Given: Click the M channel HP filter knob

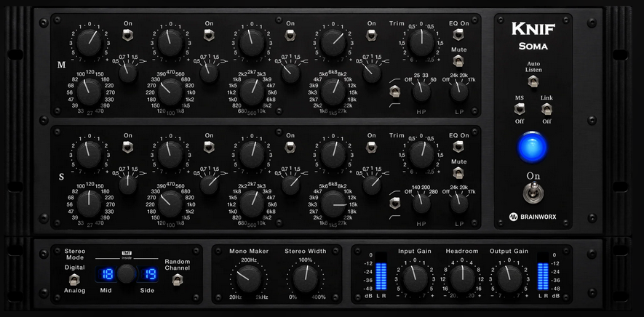Looking at the screenshot, I should [x=421, y=91].
